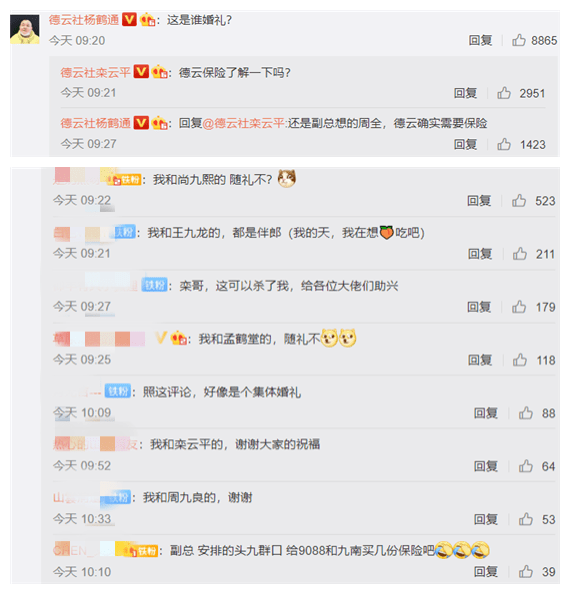Screen dimensions: 570x594
Task: Reply to the 09:27 德云确实需要保险 comment
Action: point(465,144)
